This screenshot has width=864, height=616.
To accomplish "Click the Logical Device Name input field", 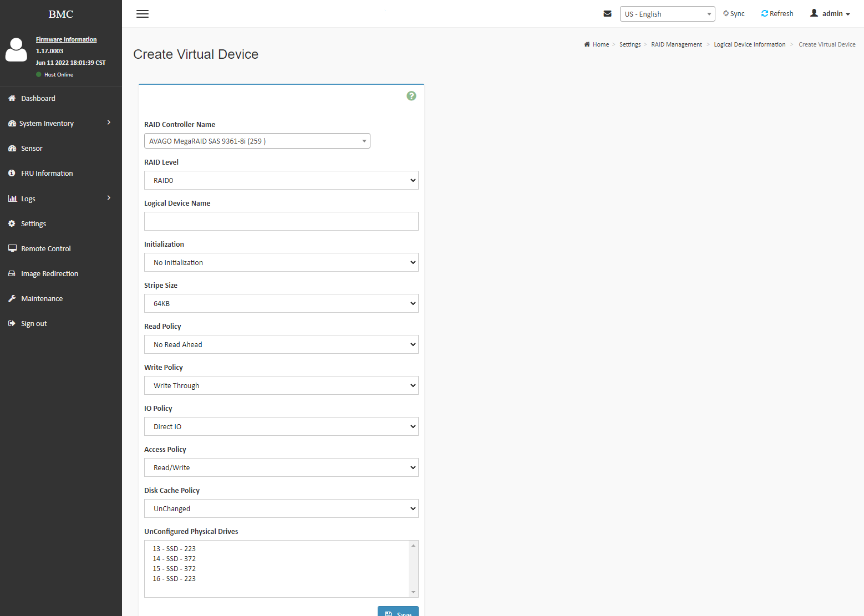I will click(x=281, y=221).
